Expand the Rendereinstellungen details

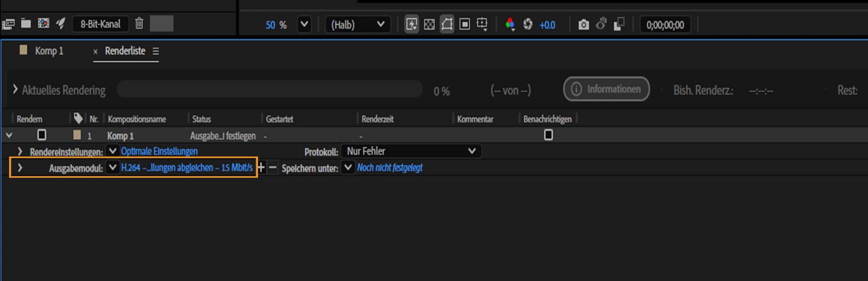(20, 151)
